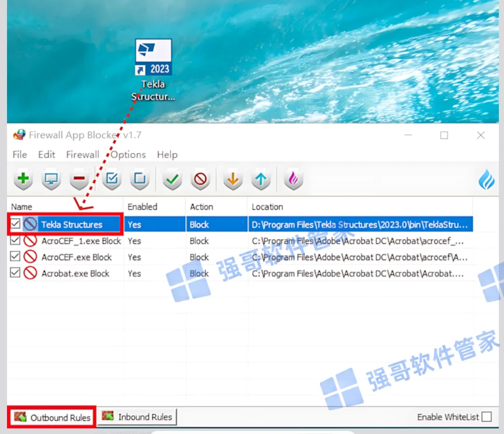Uncheck the AcroCEF_1.exe Block checkbox
The image size is (504, 434).
click(x=15, y=240)
